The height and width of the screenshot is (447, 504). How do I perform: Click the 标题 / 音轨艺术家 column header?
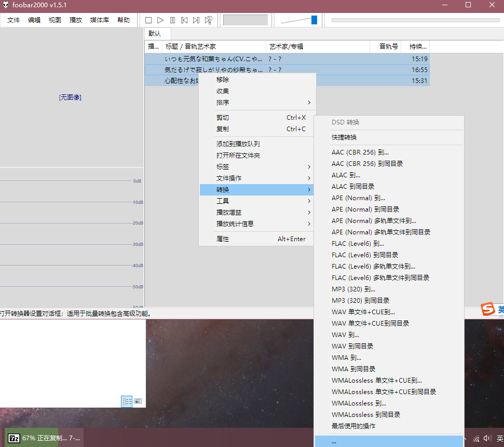coord(214,47)
